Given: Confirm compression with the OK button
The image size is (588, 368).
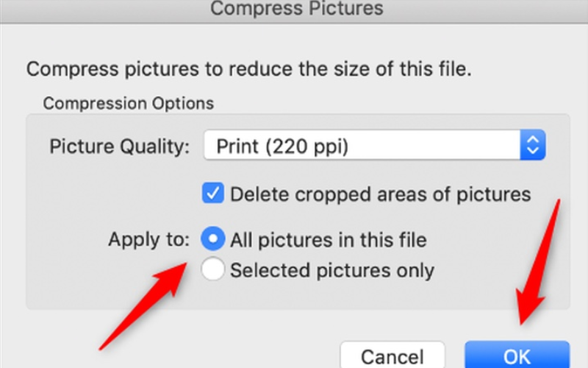Looking at the screenshot, I should click(x=517, y=355).
